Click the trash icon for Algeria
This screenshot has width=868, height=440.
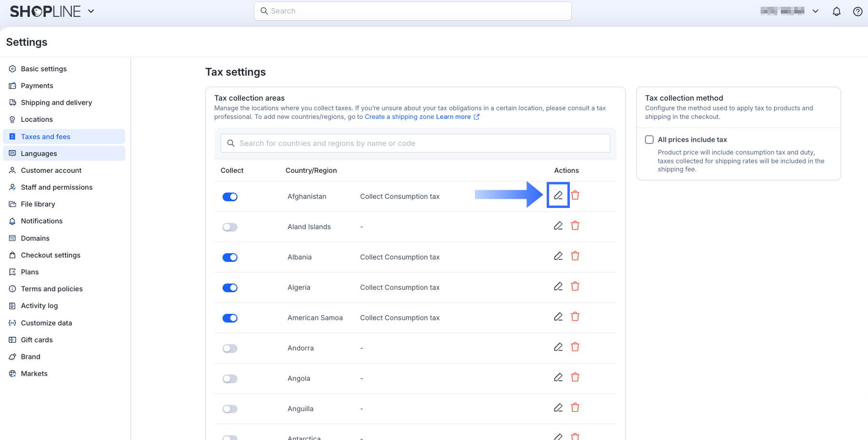575,286
